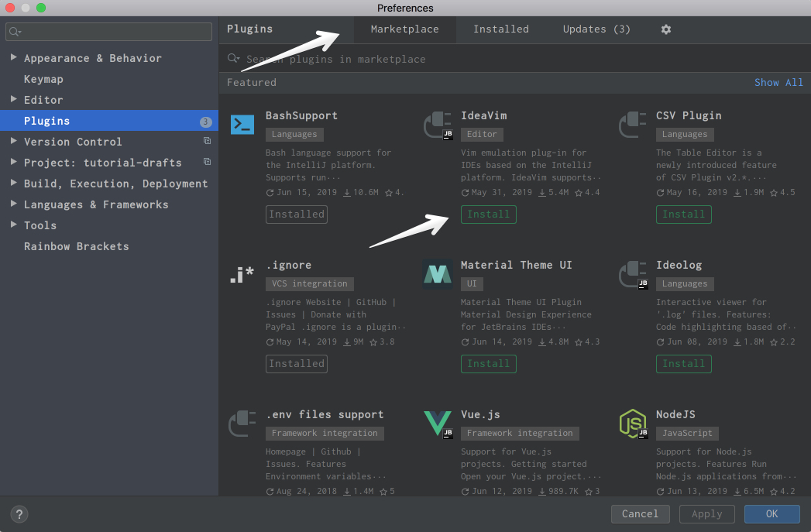Screen dimensions: 811x532
Task: Expand the Editor settings section
Action: (x=14, y=99)
